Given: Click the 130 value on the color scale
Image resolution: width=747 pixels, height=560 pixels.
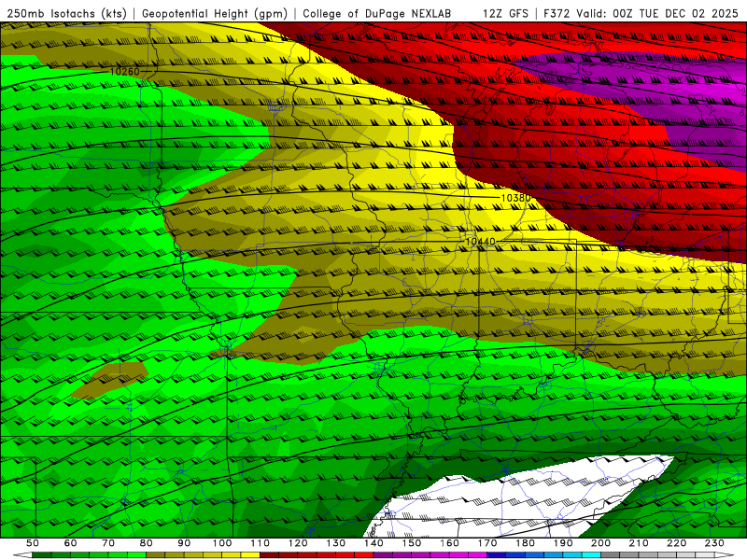Looking at the screenshot, I should 336,543.
